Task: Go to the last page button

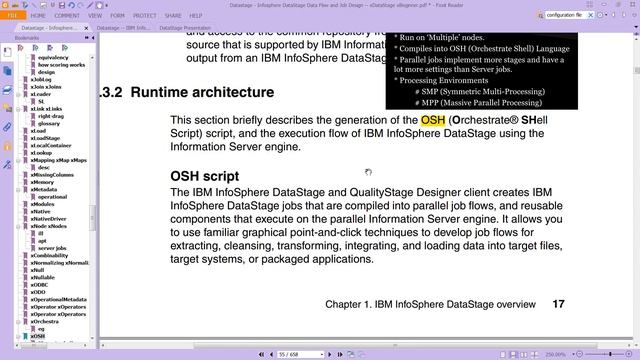Action: coord(340,354)
